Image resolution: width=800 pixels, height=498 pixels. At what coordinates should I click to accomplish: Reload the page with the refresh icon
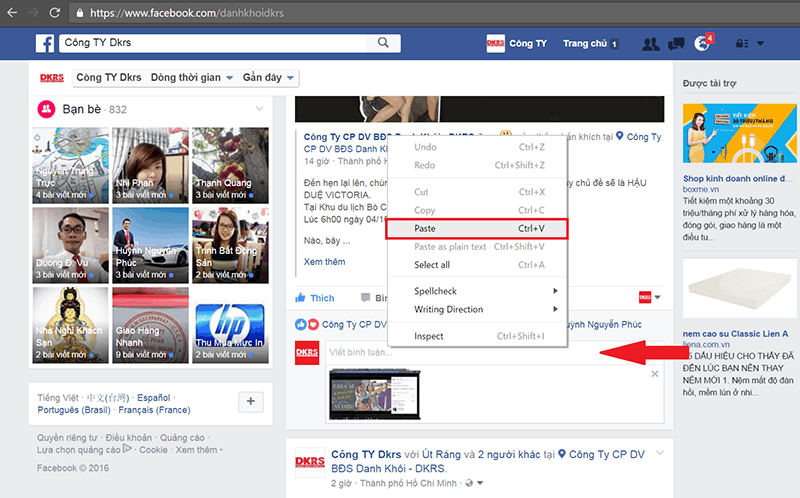pyautogui.click(x=54, y=13)
